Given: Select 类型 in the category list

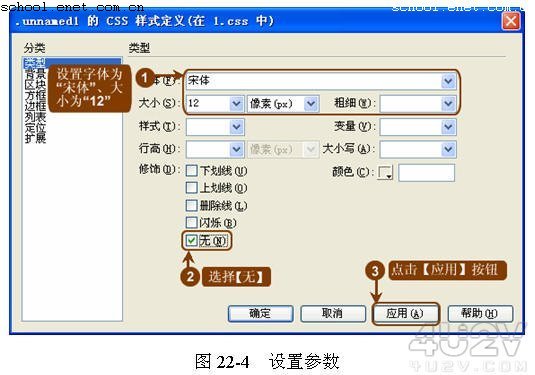Looking at the screenshot, I should coord(72,62).
